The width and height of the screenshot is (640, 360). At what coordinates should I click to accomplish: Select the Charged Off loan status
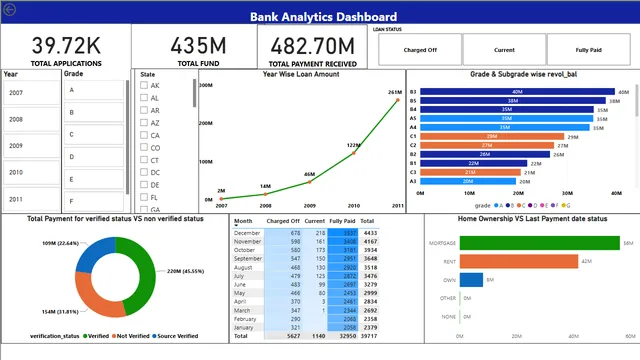[420, 50]
